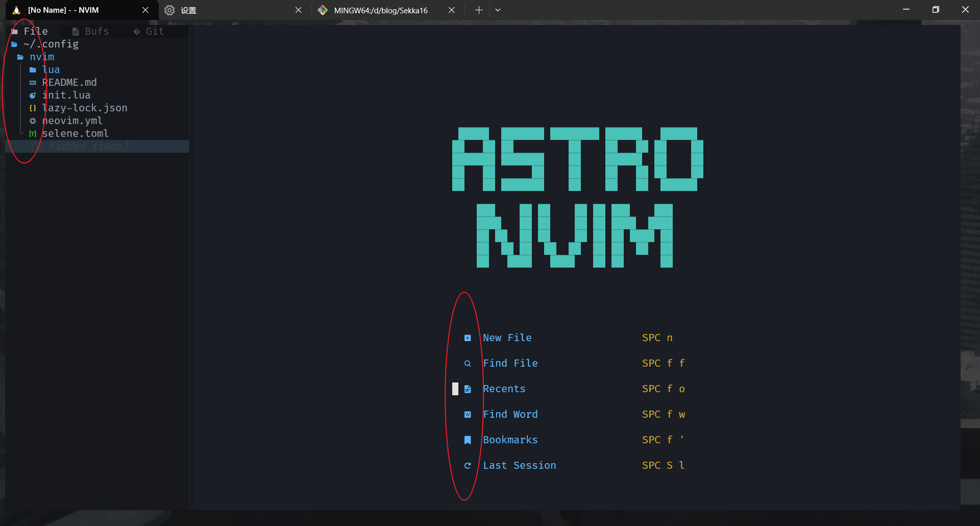The width and height of the screenshot is (980, 526).
Task: Click the README.md markdown file icon
Action: tap(33, 83)
